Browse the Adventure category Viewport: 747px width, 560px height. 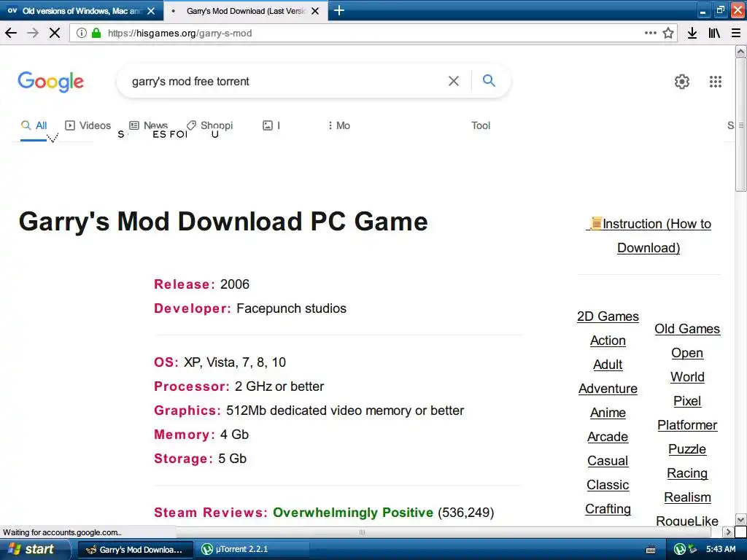coord(608,389)
